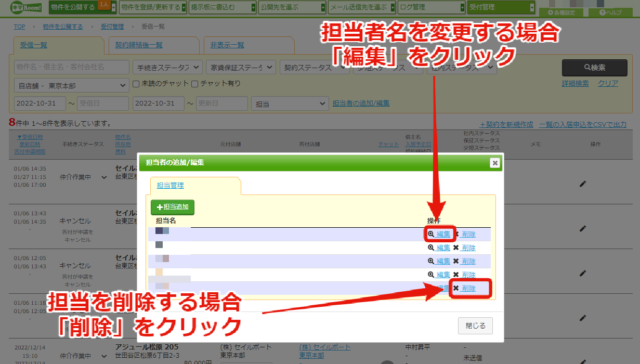Click the クリア link

[x=608, y=84]
